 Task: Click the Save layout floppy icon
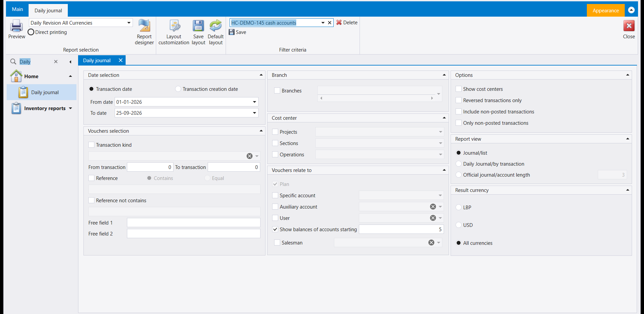pyautogui.click(x=198, y=26)
